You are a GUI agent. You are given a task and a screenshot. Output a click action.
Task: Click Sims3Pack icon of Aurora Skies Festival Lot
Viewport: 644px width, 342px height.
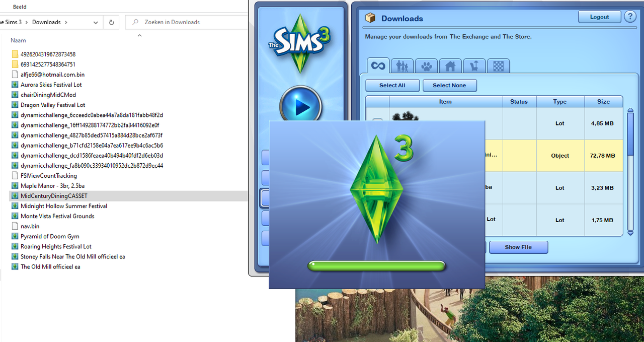click(x=15, y=85)
